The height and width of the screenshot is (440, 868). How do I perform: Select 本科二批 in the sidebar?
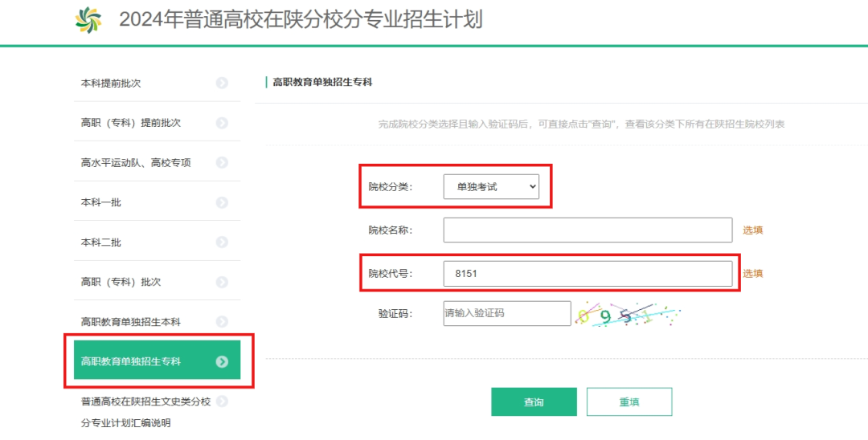tap(101, 242)
